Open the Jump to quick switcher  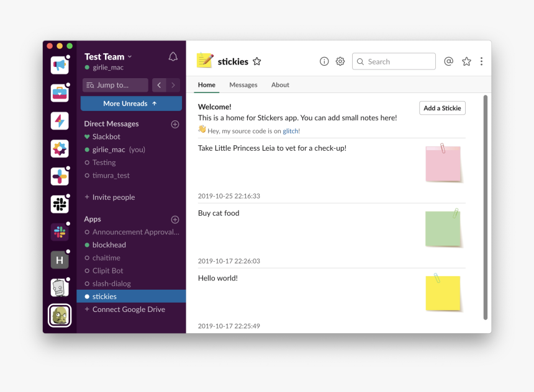[x=115, y=85]
